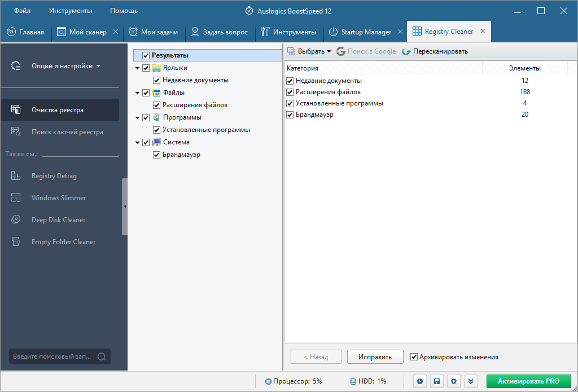Toggle the Результаты checkbox in the tree
This screenshot has width=578, height=392.
[146, 56]
